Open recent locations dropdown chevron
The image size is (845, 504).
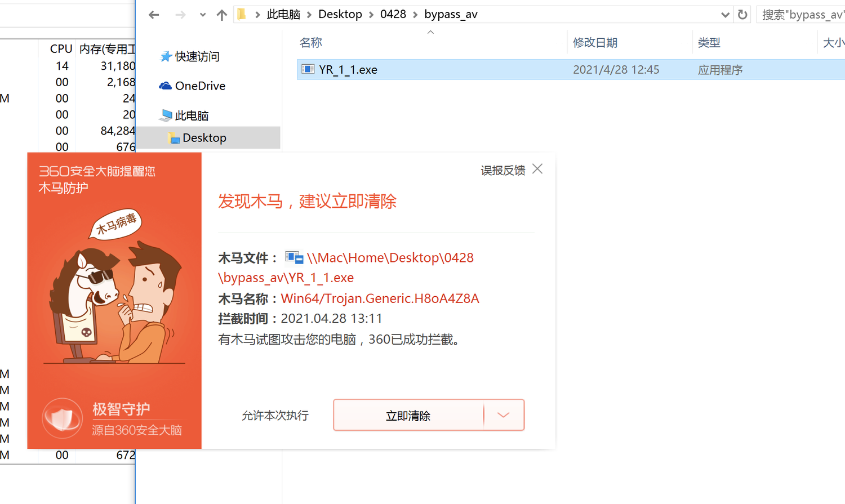[x=203, y=15]
